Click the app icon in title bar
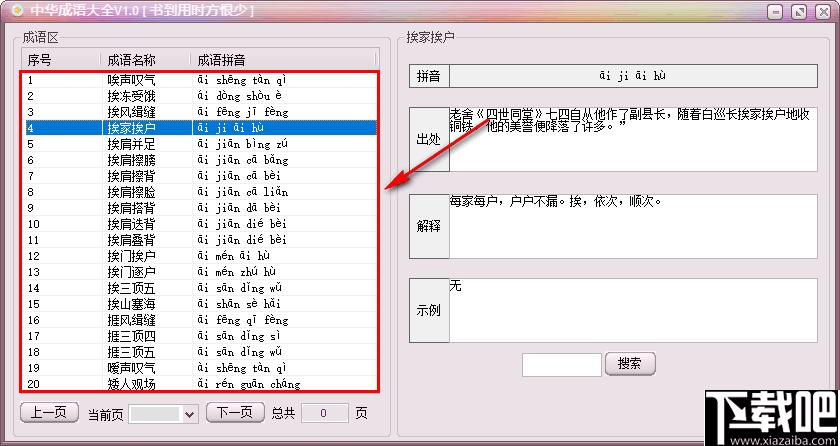 (18, 10)
